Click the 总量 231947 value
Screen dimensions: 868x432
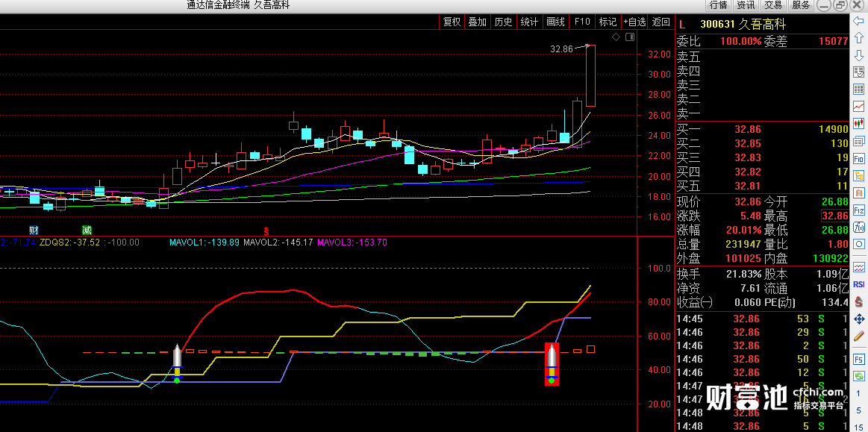[x=743, y=244]
